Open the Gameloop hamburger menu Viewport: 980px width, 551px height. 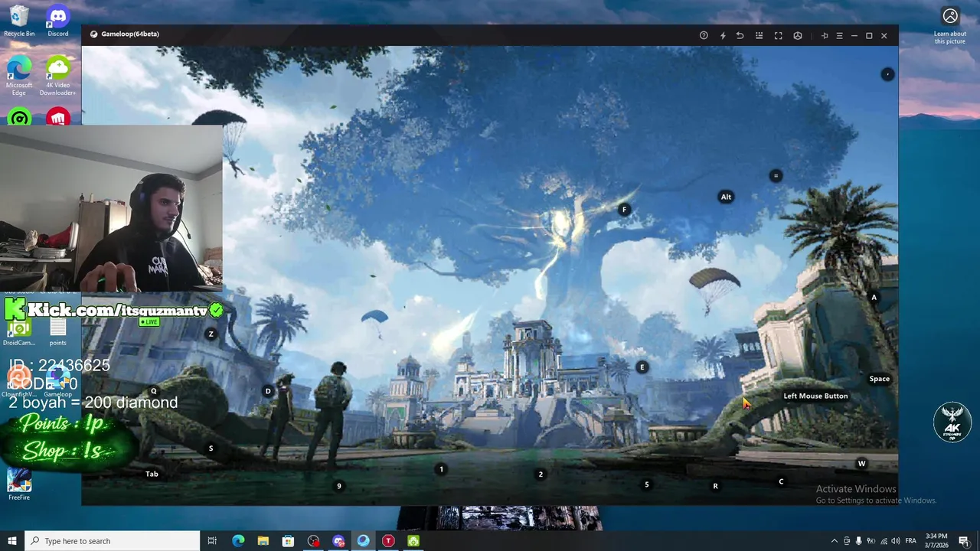pyautogui.click(x=839, y=35)
